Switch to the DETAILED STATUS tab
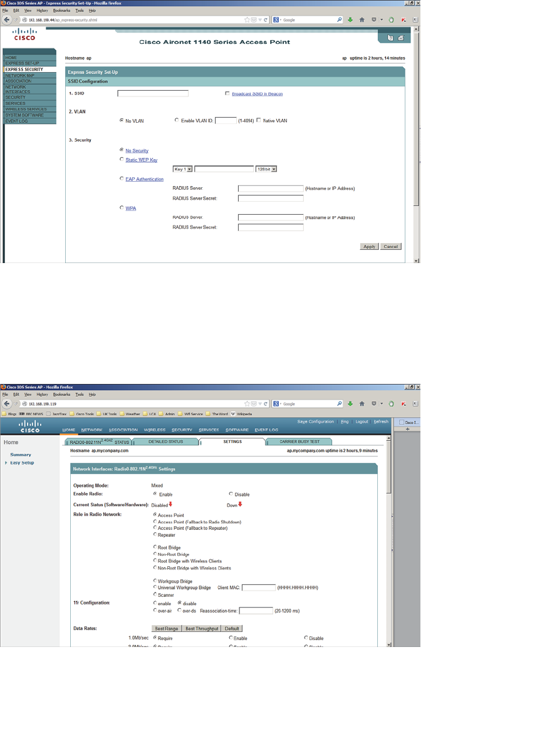The width and height of the screenshot is (552, 756). (x=166, y=442)
